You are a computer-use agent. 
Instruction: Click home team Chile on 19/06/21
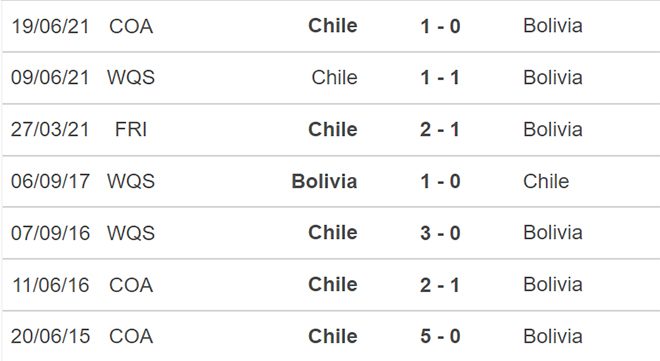[x=333, y=26]
